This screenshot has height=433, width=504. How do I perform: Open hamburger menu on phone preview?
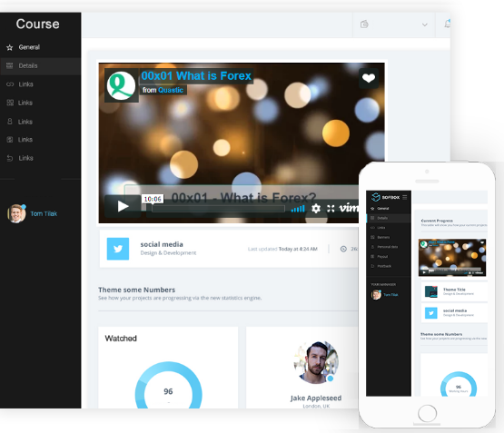tap(405, 197)
